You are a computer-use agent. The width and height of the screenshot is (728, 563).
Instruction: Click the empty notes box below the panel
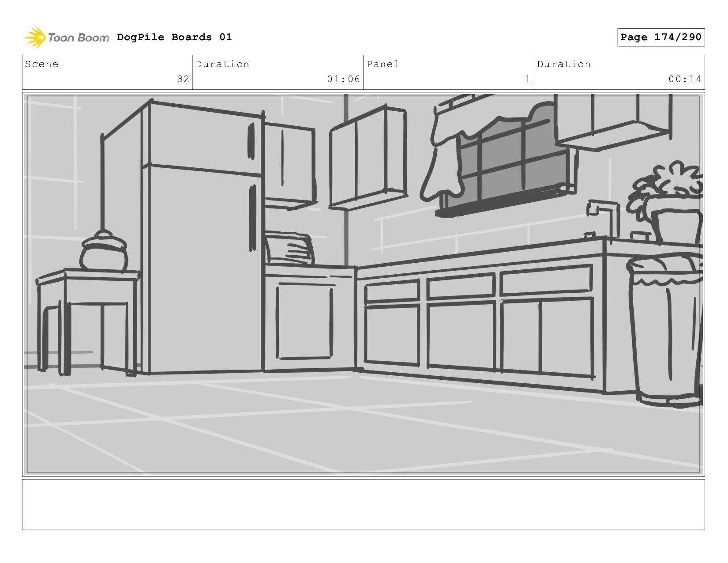click(x=363, y=505)
